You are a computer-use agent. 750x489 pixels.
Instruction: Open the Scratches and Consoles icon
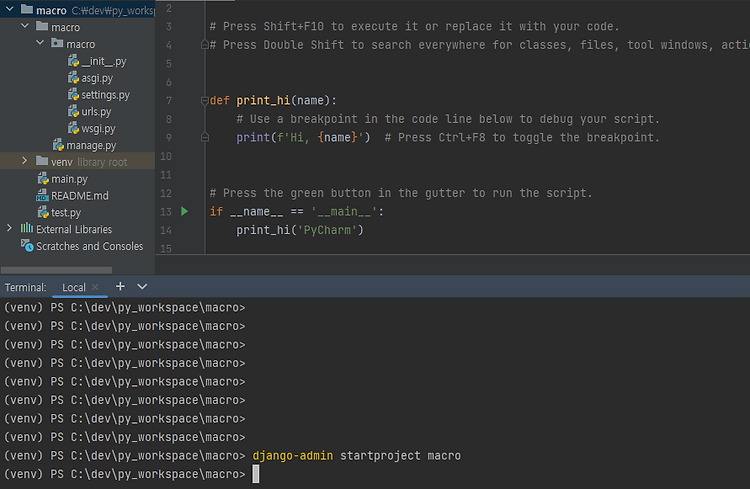(27, 246)
